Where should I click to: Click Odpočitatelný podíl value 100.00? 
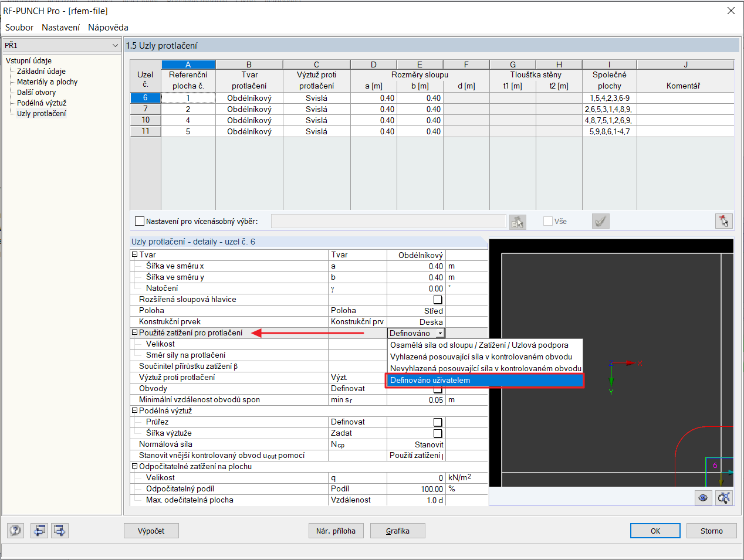[x=416, y=489]
